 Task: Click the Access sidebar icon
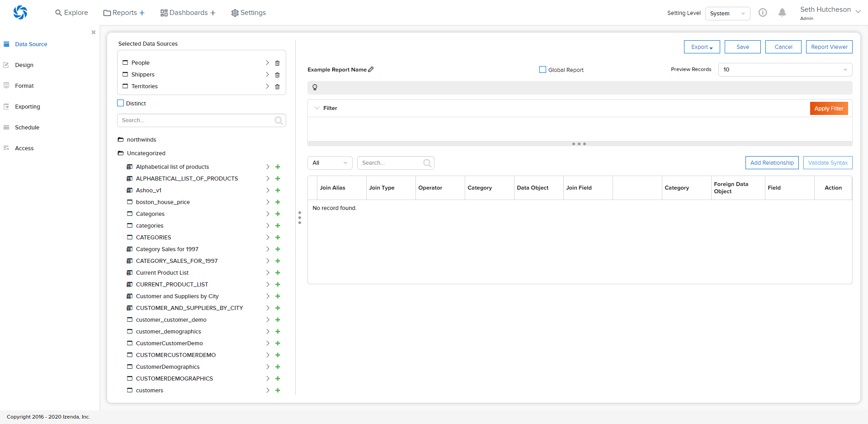(x=6, y=148)
